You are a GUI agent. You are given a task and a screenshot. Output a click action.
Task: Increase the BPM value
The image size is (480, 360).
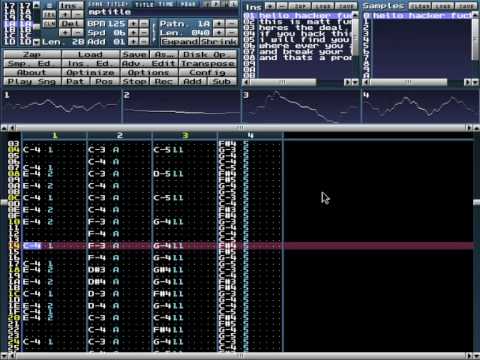tap(133, 24)
